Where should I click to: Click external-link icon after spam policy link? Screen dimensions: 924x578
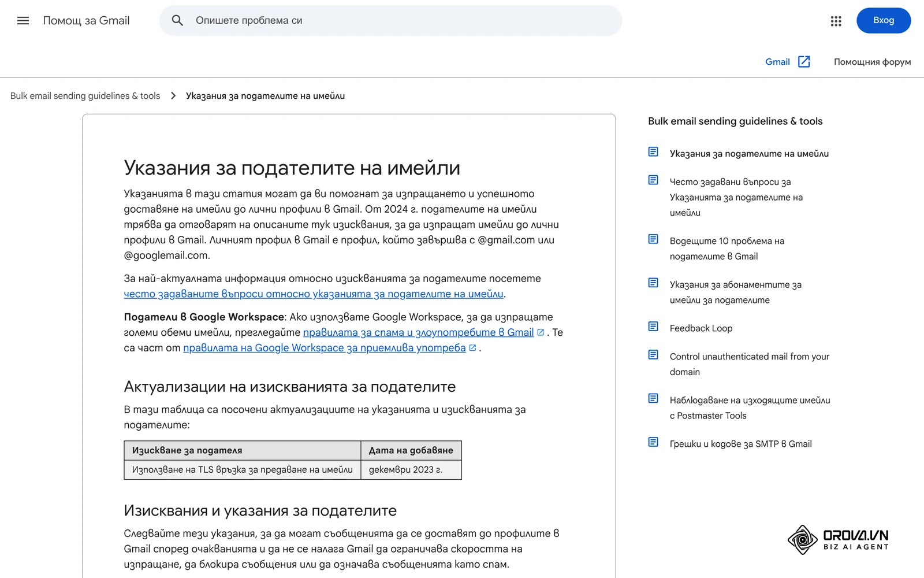pos(541,332)
